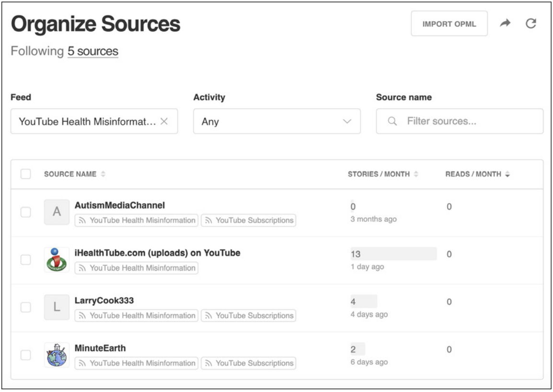Toggle the select-all sources checkbox
The image size is (553, 392).
coord(26,174)
